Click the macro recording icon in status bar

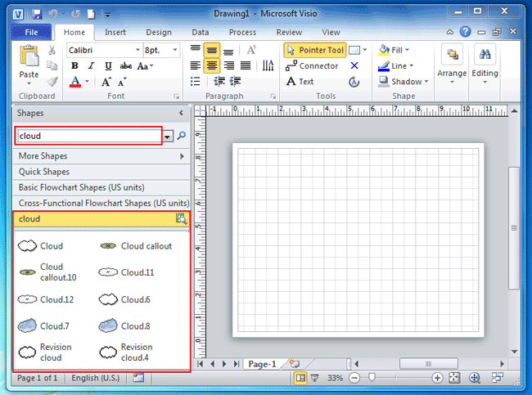(x=138, y=378)
